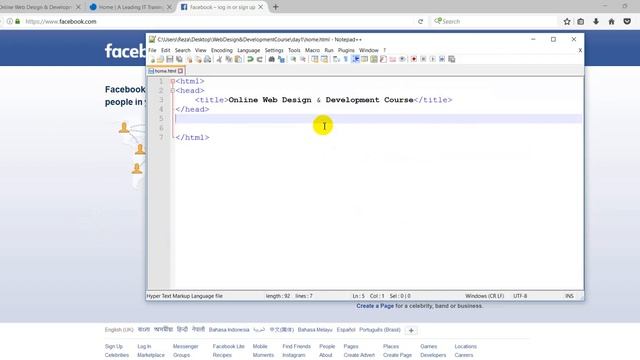The image size is (640, 360).
Task: Click the Find Friends footer link
Action: (x=296, y=347)
